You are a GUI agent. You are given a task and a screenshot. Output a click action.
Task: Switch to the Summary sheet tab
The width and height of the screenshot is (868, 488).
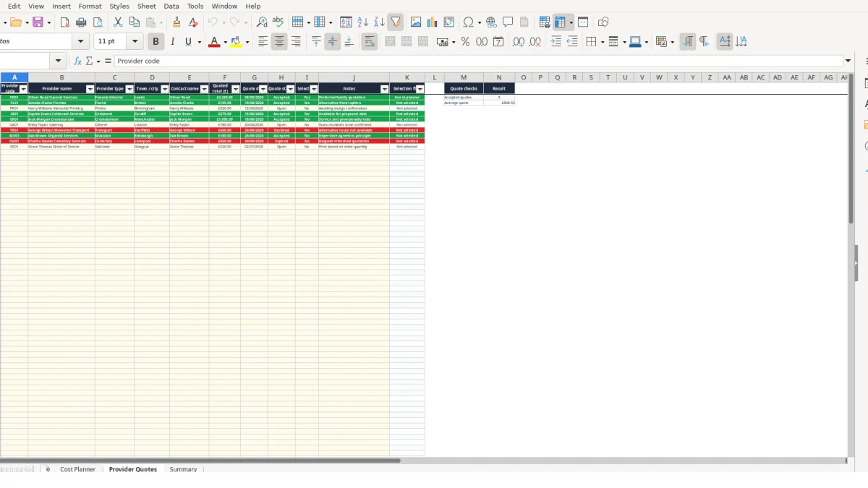(183, 469)
